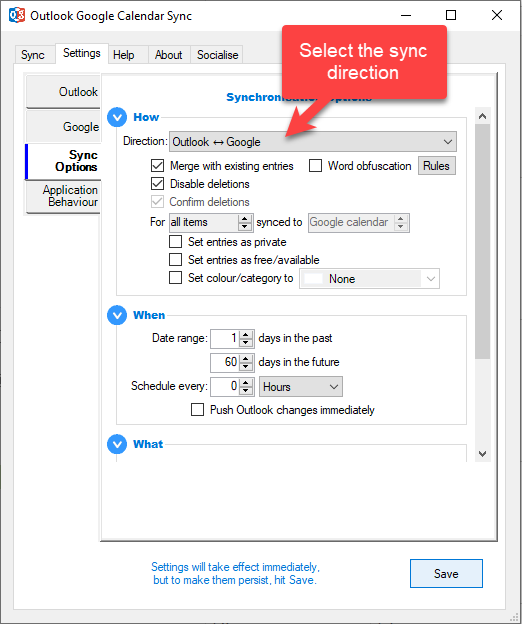Maximize the Outlook Google Calendar Sync window
This screenshot has width=522, height=624.
tap(451, 16)
